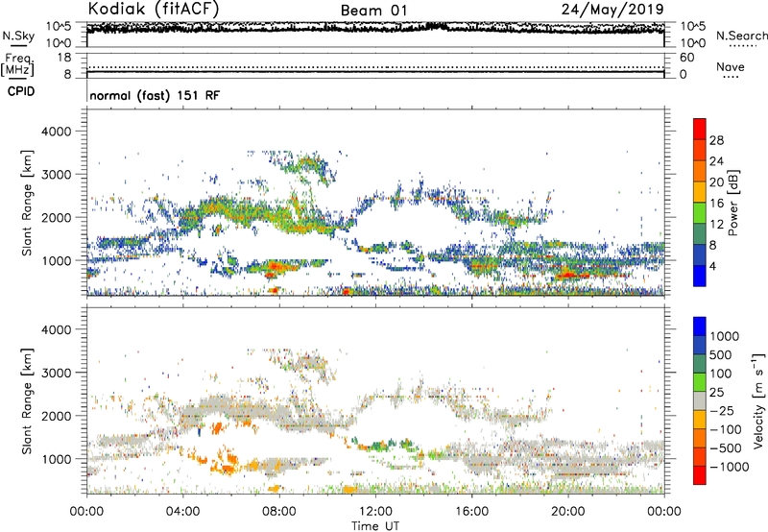Click the '08:00' time axis tick
The image size is (768, 532).
279,512
